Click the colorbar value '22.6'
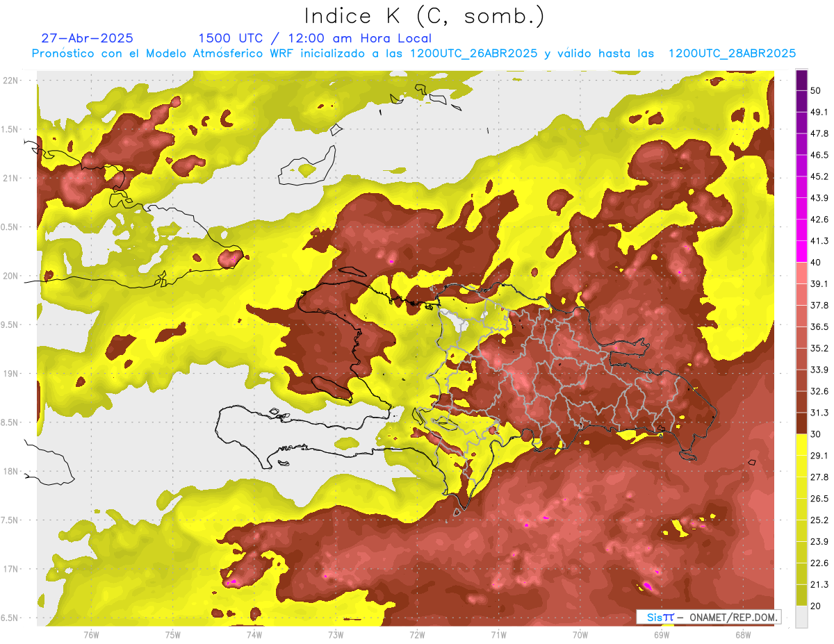Image resolution: width=834 pixels, height=644 pixels. 819,563
